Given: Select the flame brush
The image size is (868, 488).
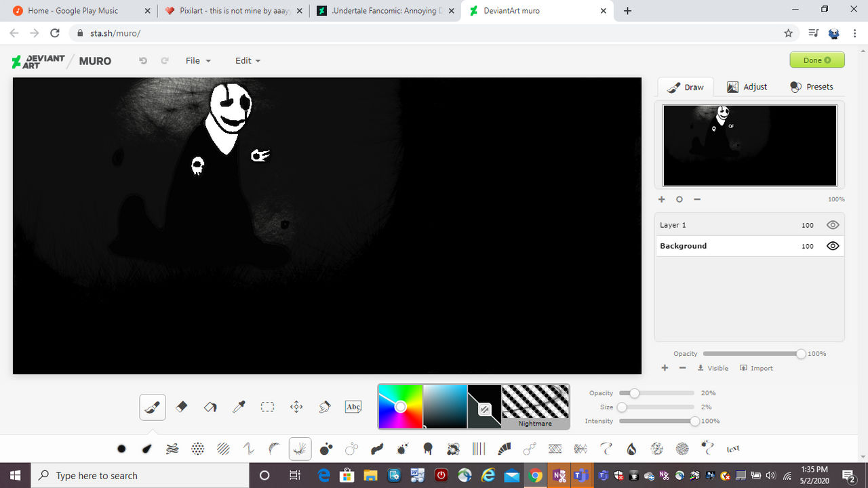Looking at the screenshot, I should coord(631,449).
